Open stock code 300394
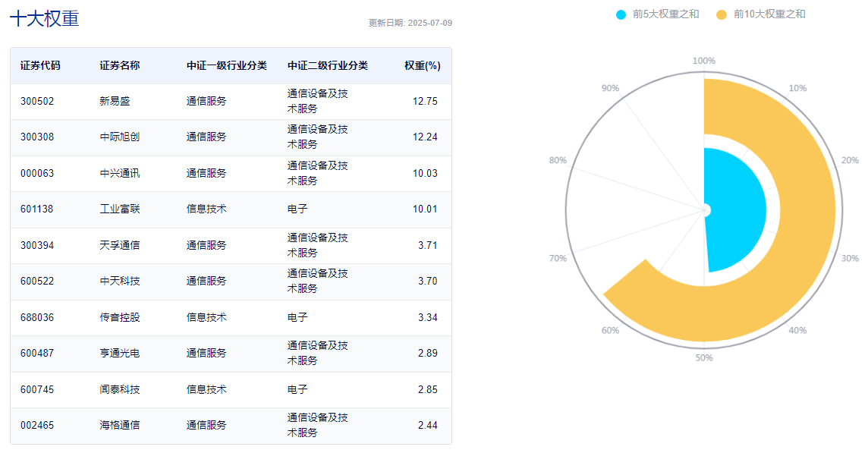The image size is (868, 450). tap(37, 245)
